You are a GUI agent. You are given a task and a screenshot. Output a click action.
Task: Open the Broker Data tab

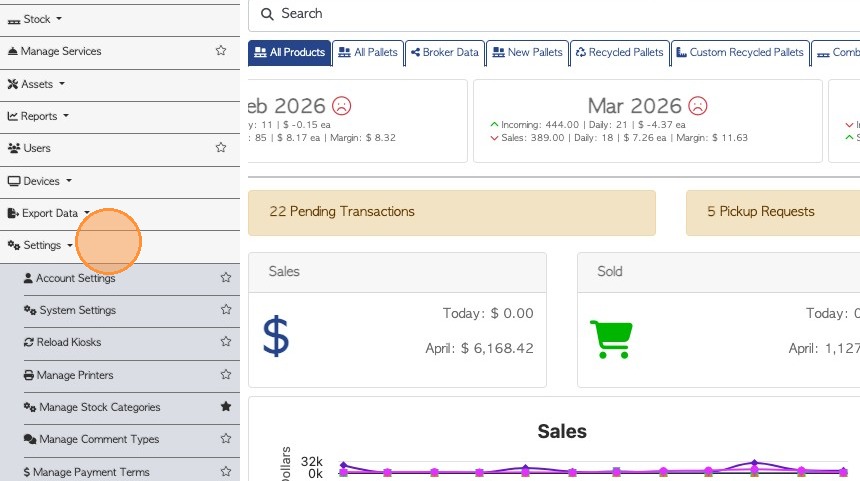[444, 52]
